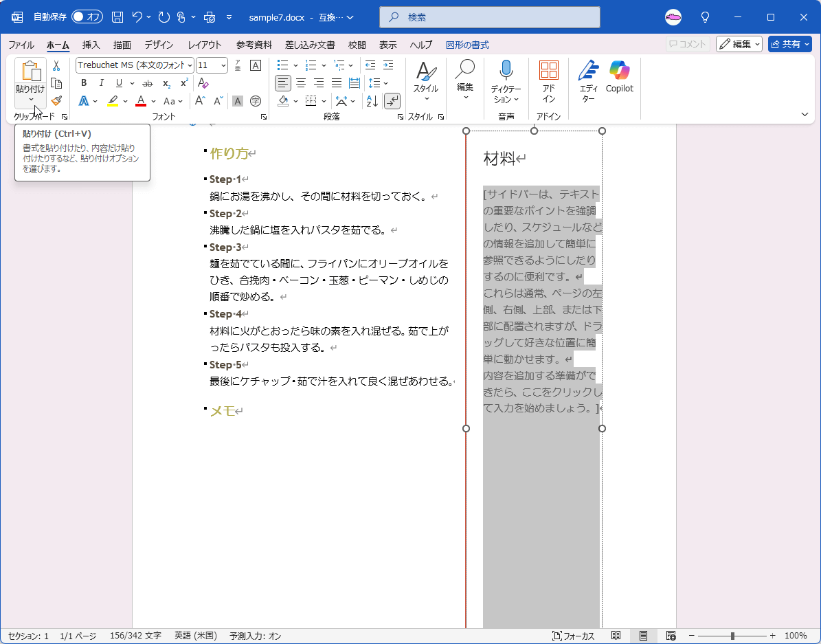
Task: Select the Web Layout view icon
Action: coord(671,636)
